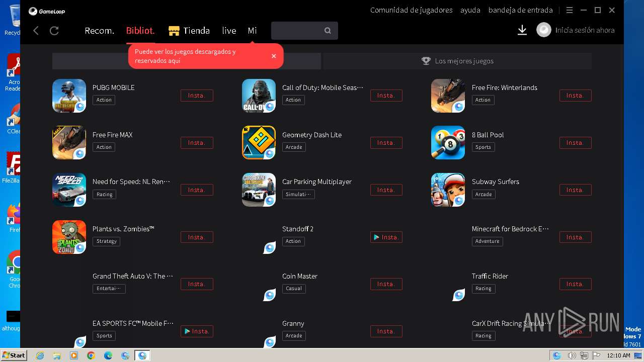The width and height of the screenshot is (644, 362).
Task: Install Call of Duty: Mobile
Action: click(x=386, y=96)
